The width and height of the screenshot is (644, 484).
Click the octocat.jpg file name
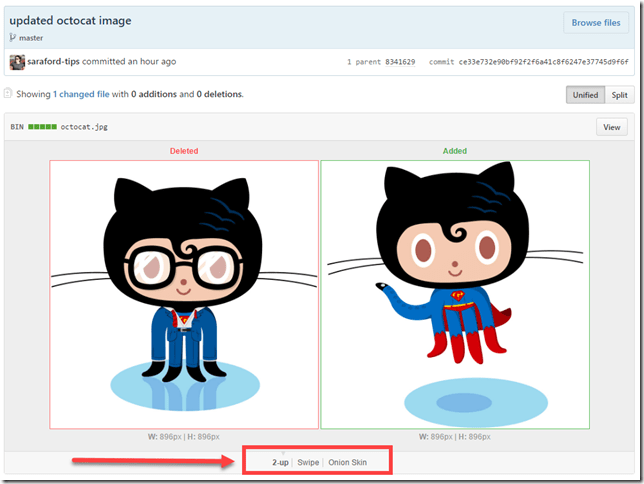tap(84, 127)
